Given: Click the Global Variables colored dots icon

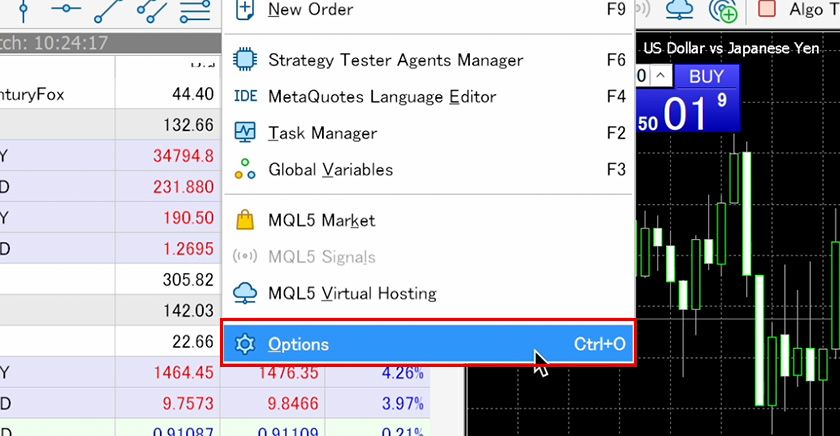Looking at the screenshot, I should pos(244,170).
